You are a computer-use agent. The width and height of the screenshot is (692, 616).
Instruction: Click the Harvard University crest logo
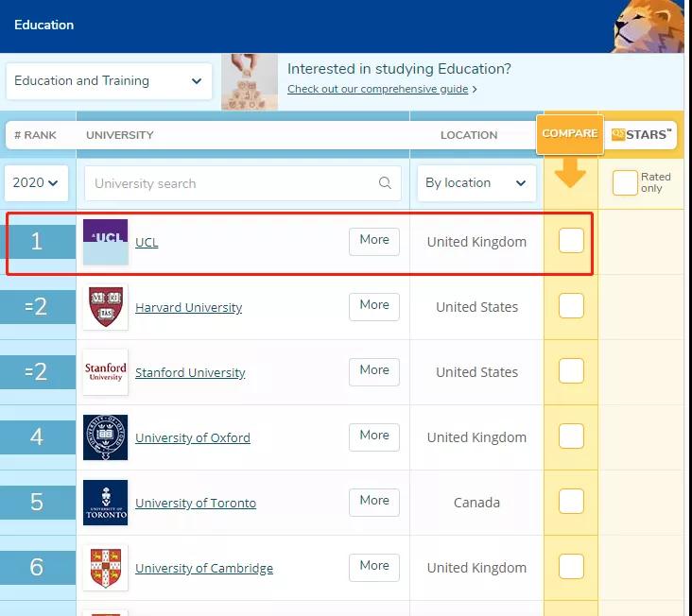coord(106,307)
